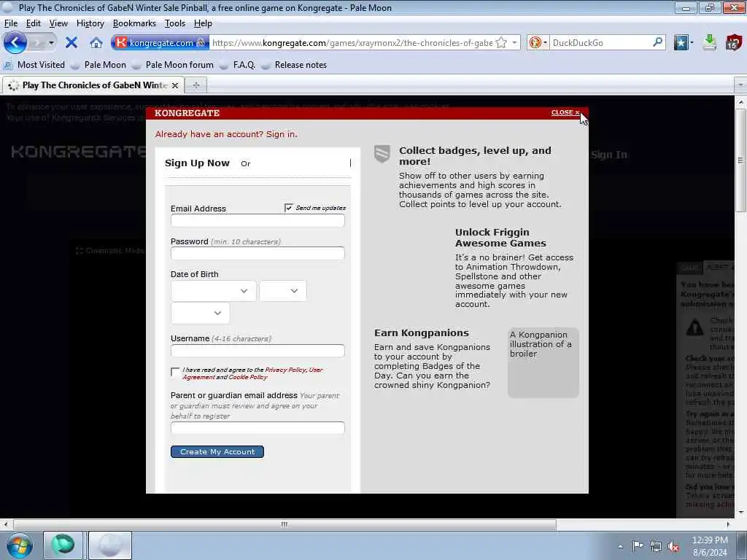Screen dimensions: 747x560
Task: Expand the URL bar history dropdown arrow
Action: tap(514, 43)
